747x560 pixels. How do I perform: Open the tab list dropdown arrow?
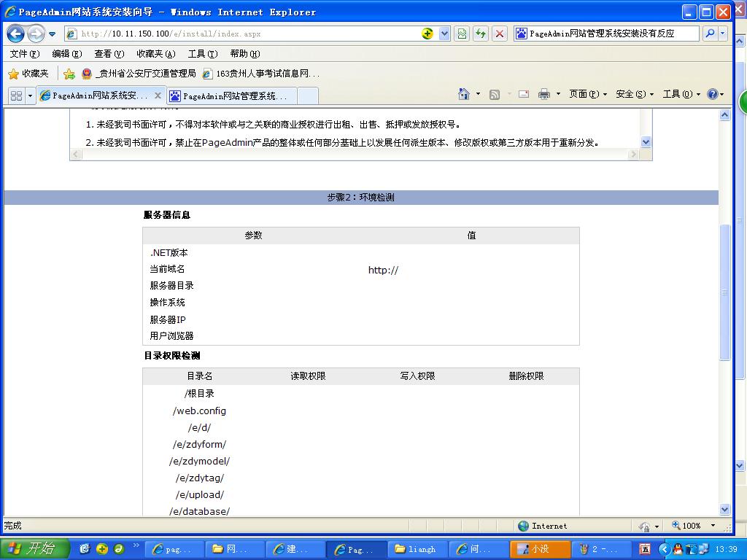click(x=30, y=96)
